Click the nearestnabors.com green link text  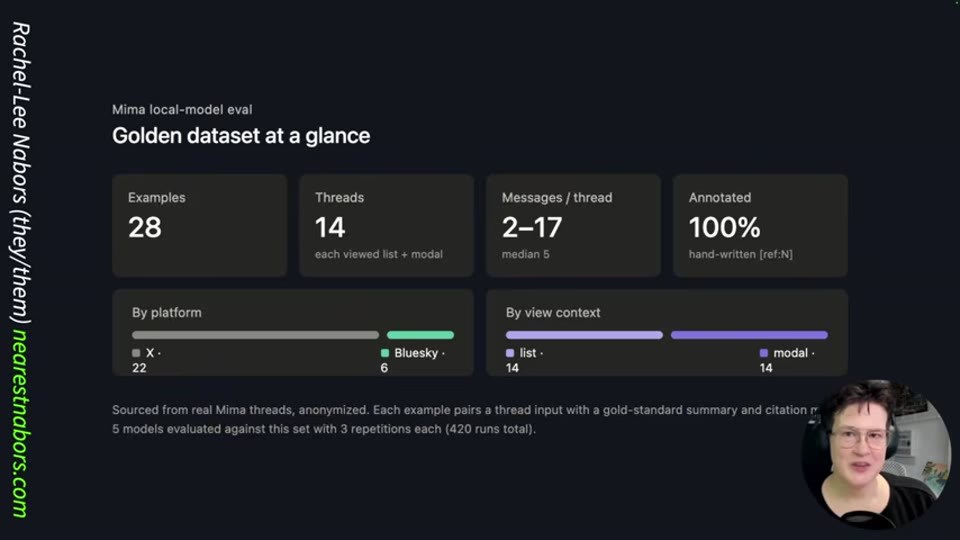(20, 424)
